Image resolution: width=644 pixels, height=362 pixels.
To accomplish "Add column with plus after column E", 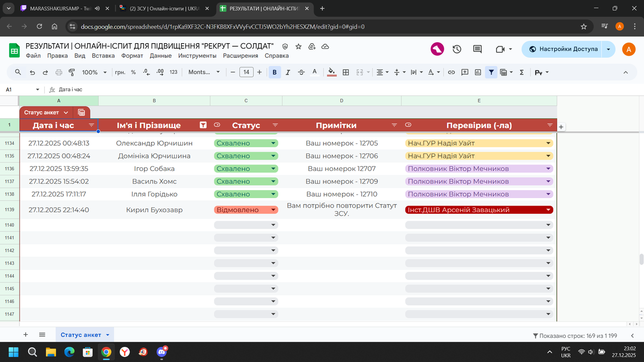I will pos(561,127).
